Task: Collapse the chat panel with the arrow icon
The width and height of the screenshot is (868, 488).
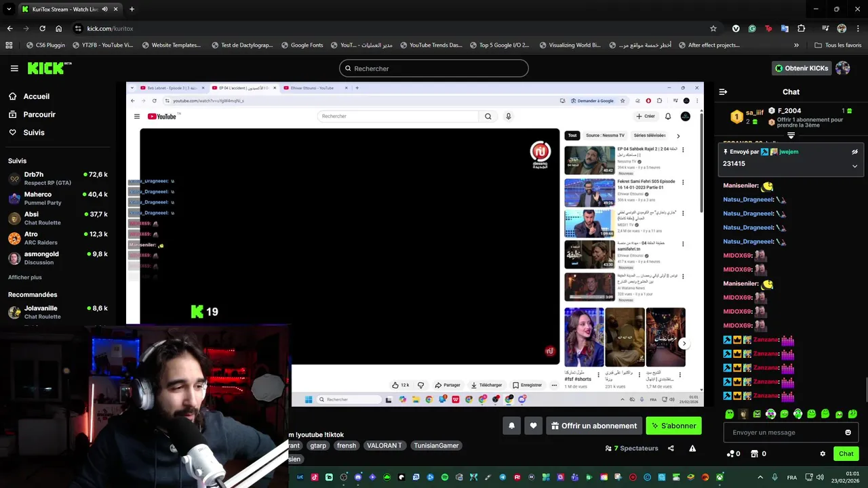Action: point(723,91)
